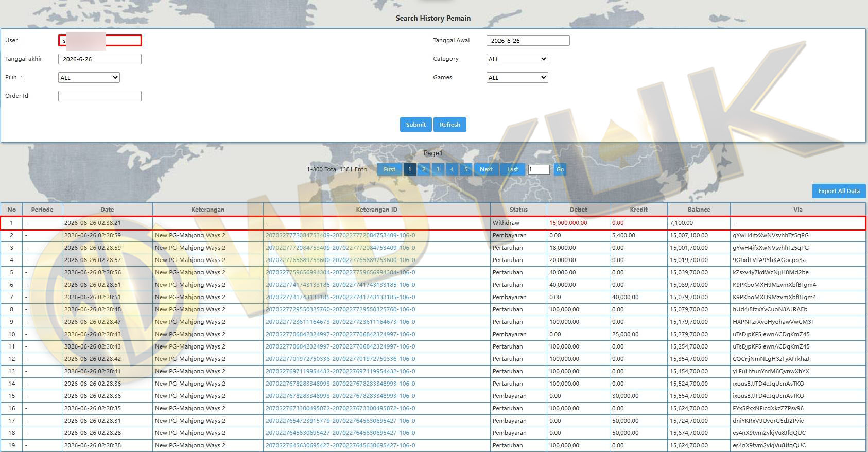Screen dimensions: 868x452
Task: Select kredit value 40,000.00 in row 7
Action: click(626, 297)
